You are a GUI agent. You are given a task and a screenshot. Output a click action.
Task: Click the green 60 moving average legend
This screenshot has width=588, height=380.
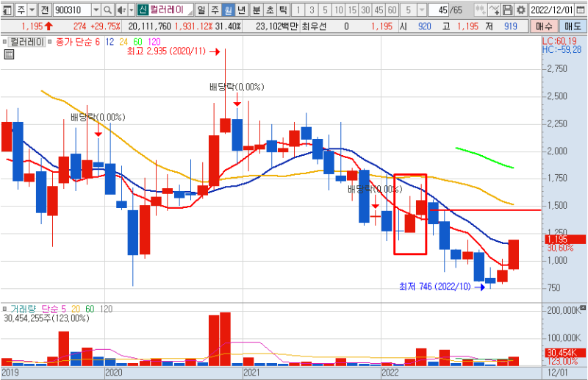click(137, 42)
